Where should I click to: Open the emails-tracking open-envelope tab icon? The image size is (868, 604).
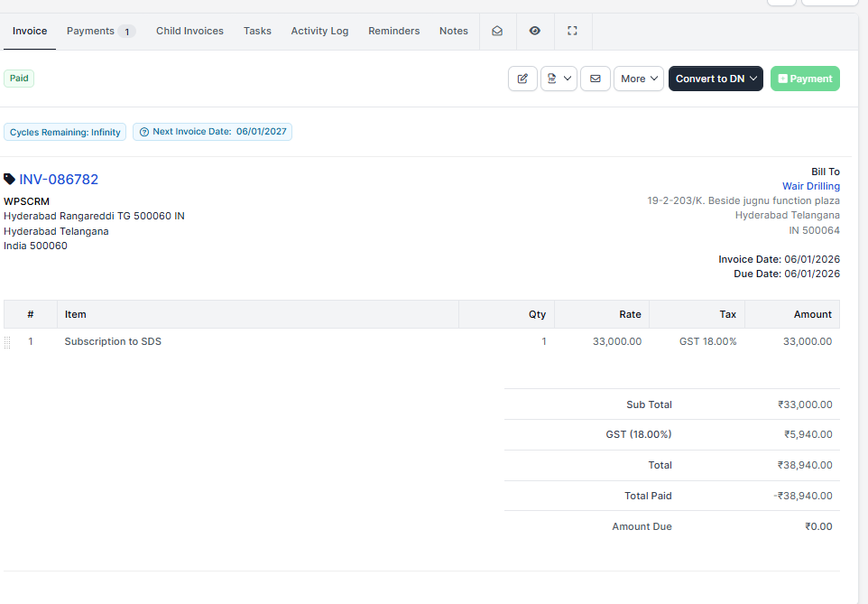coord(497,31)
